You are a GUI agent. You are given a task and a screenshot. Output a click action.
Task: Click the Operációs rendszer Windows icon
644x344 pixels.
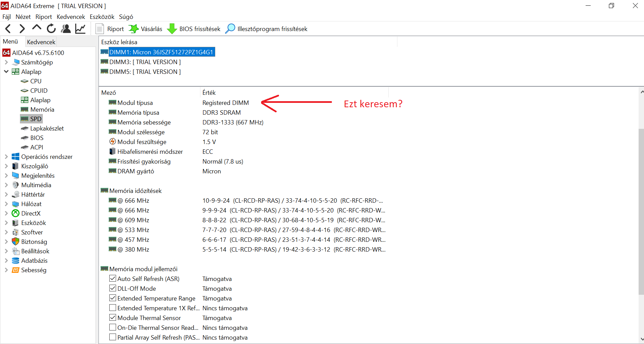[x=16, y=156]
